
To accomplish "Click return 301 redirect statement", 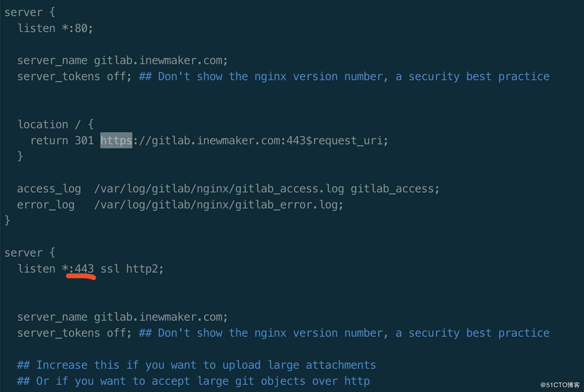I will (209, 141).
